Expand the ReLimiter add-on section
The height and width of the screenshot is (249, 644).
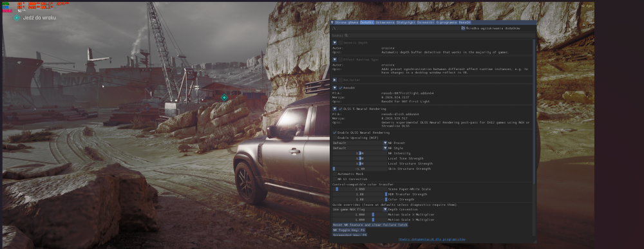335,80
